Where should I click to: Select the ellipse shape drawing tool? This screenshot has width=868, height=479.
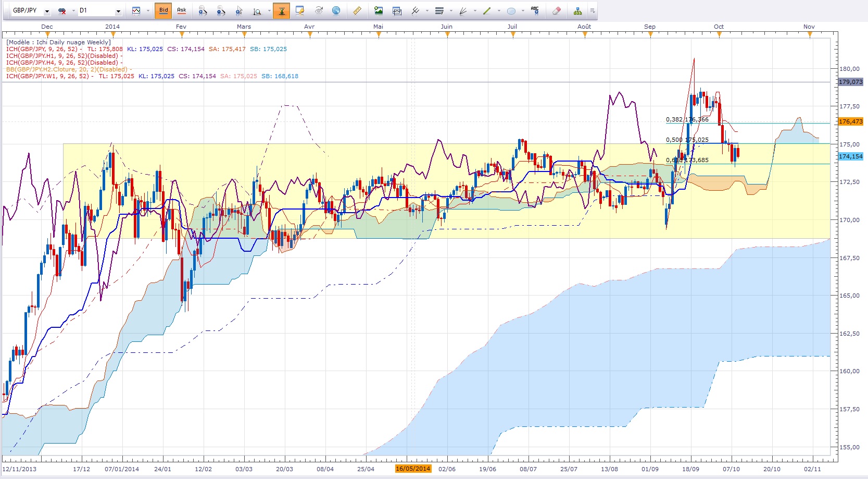click(511, 11)
